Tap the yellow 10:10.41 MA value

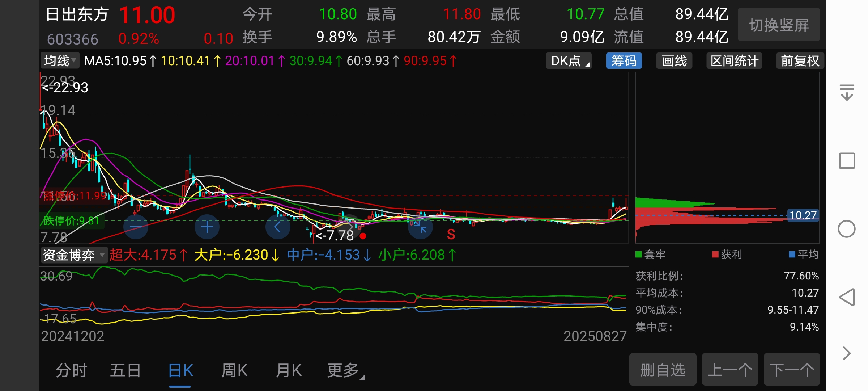click(191, 61)
